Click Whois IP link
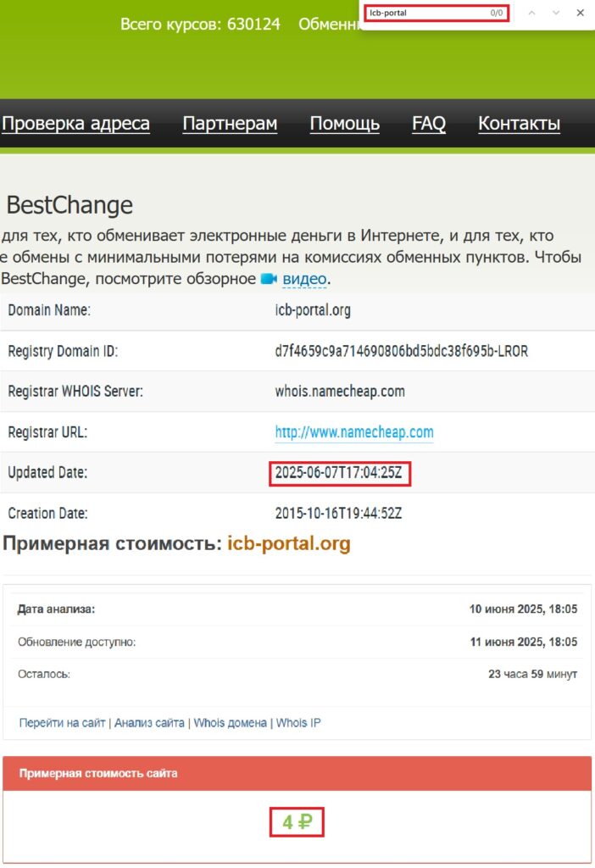The height and width of the screenshot is (868, 595). (x=298, y=722)
